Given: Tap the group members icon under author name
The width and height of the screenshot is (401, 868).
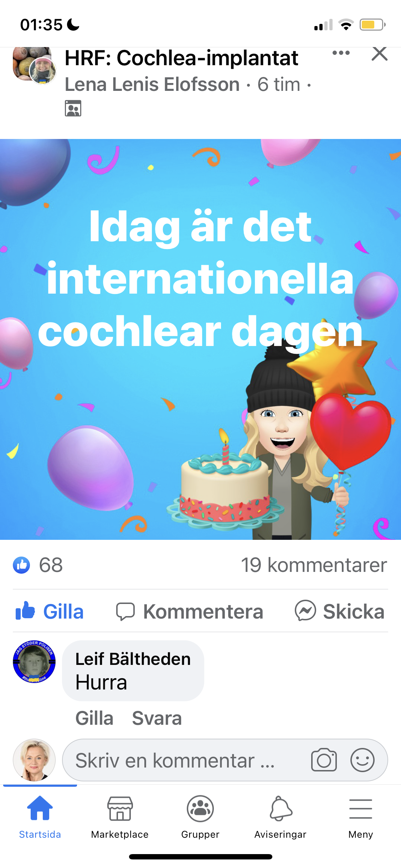Looking at the screenshot, I should (x=73, y=108).
